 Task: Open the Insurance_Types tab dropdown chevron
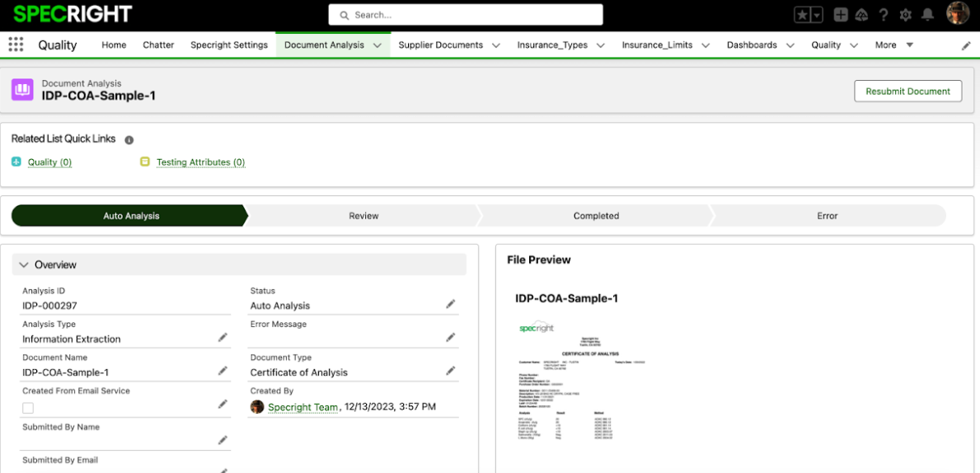tap(601, 45)
